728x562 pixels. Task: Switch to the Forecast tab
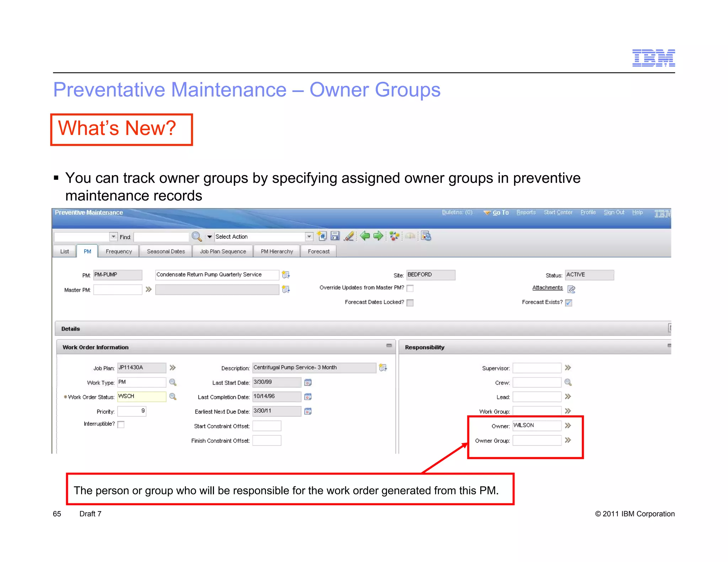point(318,251)
